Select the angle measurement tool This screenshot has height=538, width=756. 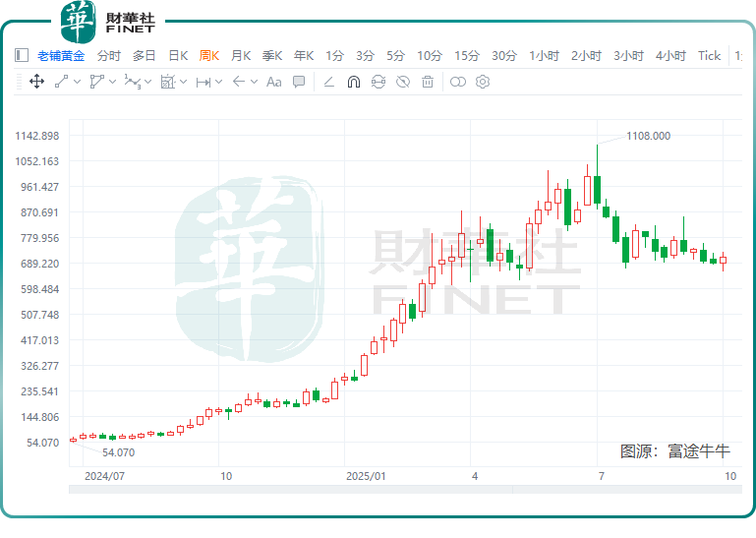pos(329,82)
